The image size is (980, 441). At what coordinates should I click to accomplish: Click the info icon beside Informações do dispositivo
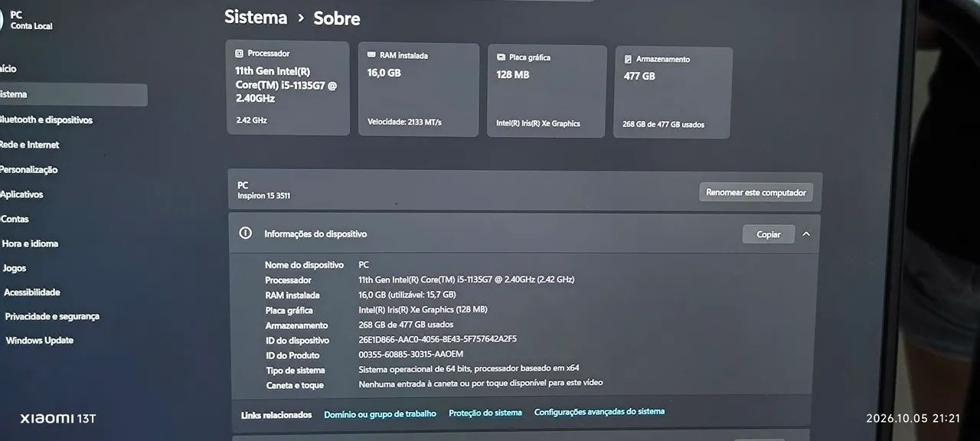tap(246, 234)
